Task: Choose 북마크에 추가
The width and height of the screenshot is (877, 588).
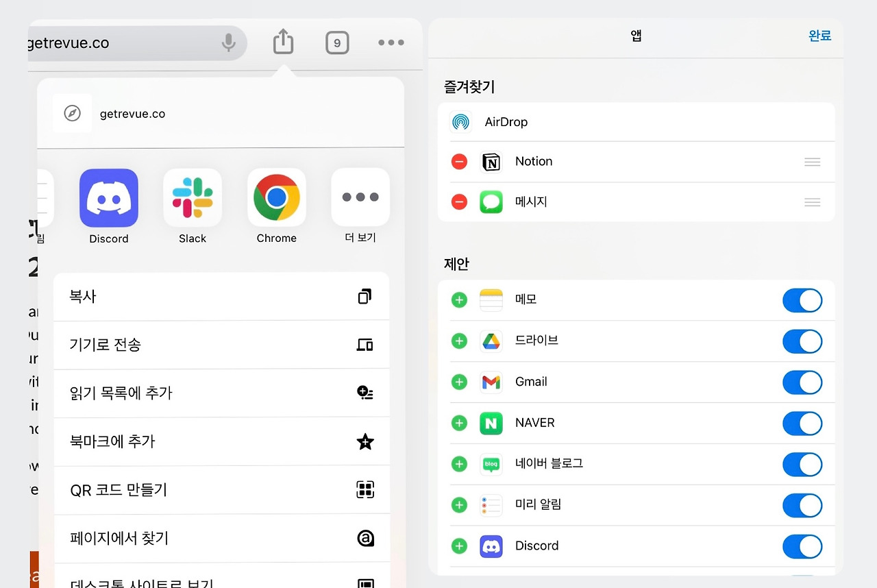Action: (221, 441)
